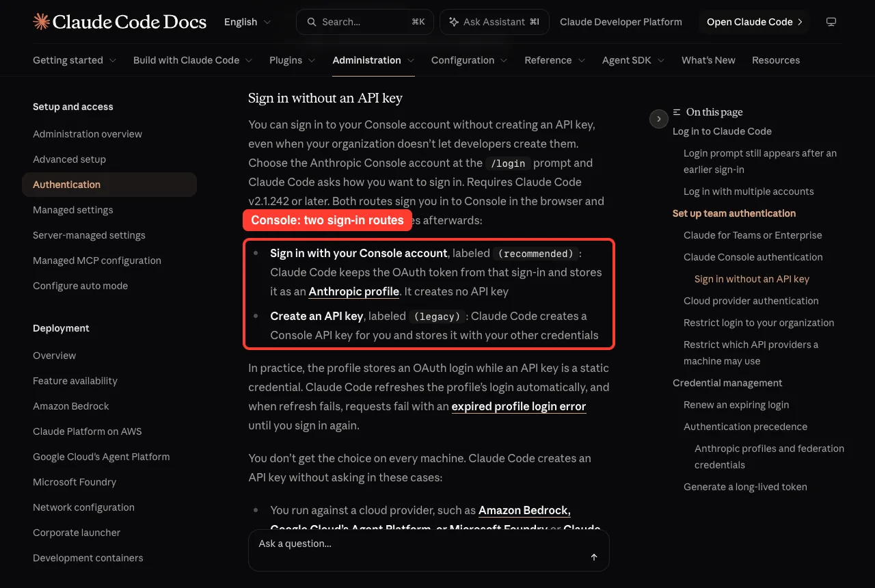Image resolution: width=875 pixels, height=588 pixels.
Task: Jump to Generate a long-lived token
Action: point(745,487)
